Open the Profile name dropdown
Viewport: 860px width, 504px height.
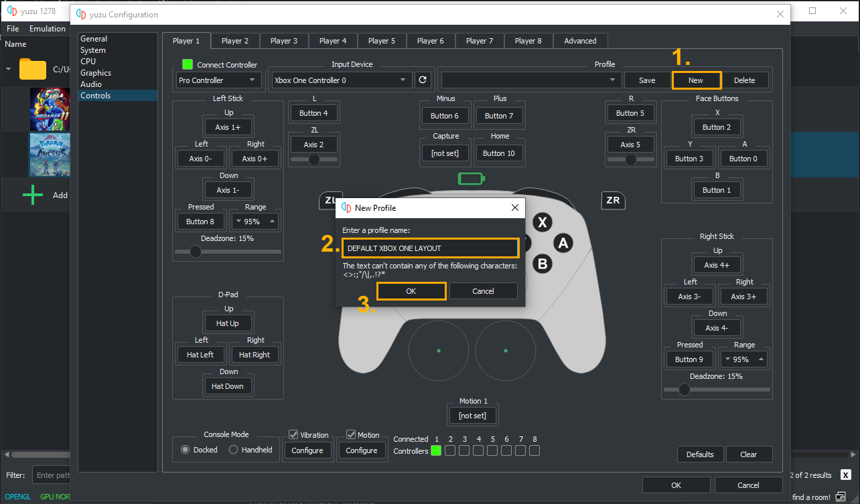point(530,80)
